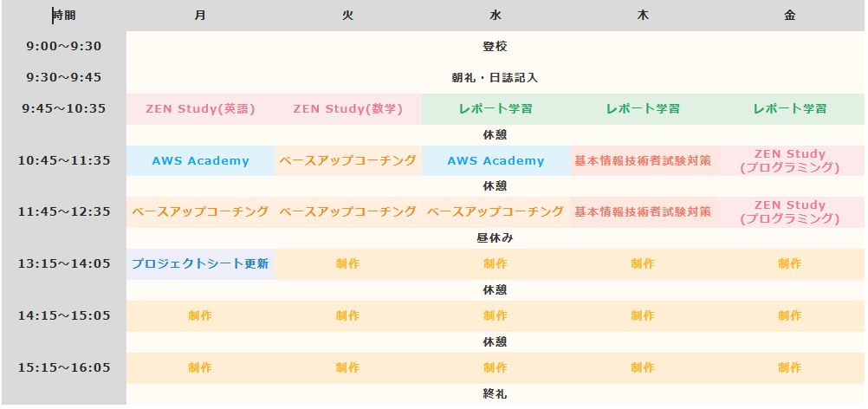868x409 pixels.
Task: Select Thursday 10:45 基本情報技術者試験対策 cell
Action: [643, 161]
